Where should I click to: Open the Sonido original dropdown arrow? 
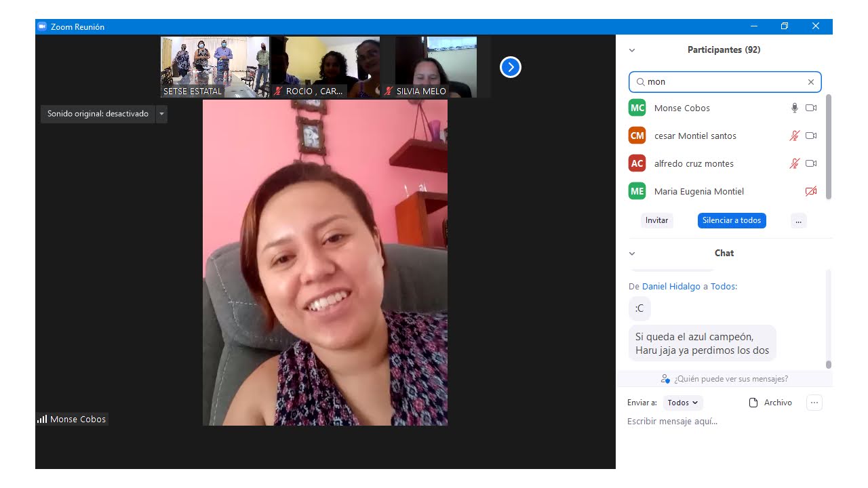[x=161, y=114]
